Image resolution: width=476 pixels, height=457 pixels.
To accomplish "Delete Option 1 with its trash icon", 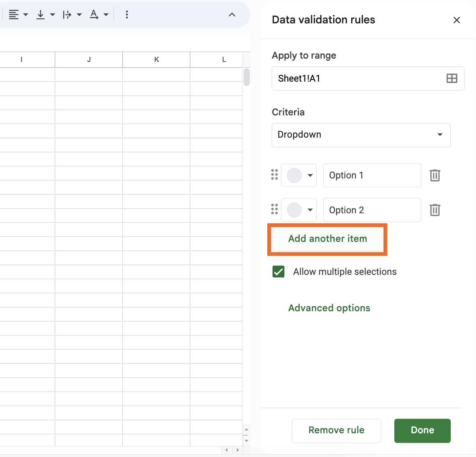I will point(435,175).
